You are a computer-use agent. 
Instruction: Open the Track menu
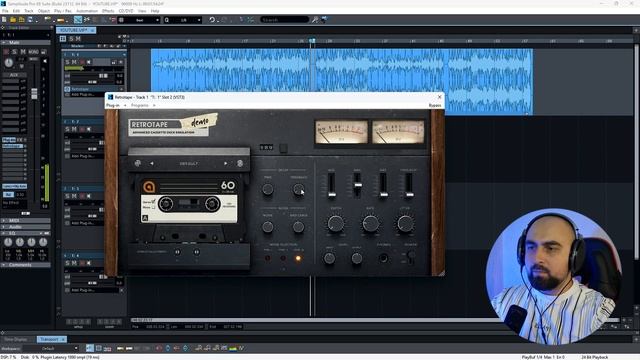click(29, 11)
